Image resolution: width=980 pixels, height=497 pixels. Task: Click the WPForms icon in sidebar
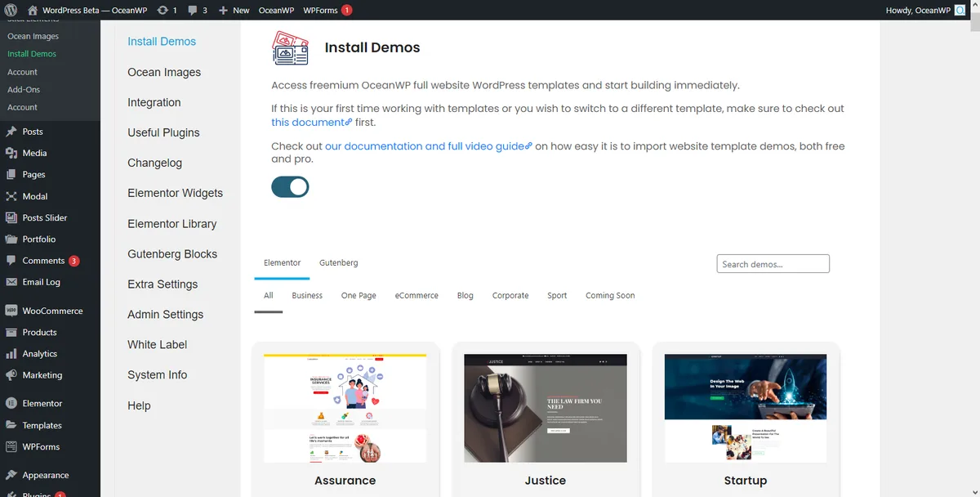[11, 446]
